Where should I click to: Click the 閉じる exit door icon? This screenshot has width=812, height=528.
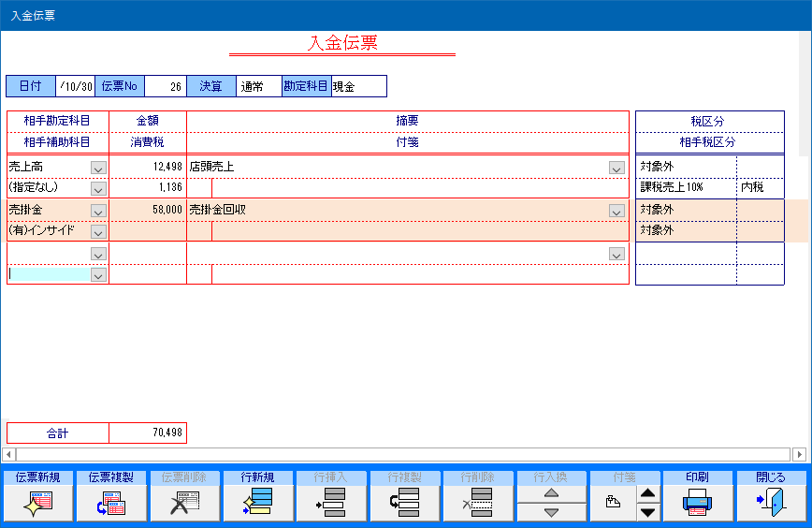pos(771,502)
